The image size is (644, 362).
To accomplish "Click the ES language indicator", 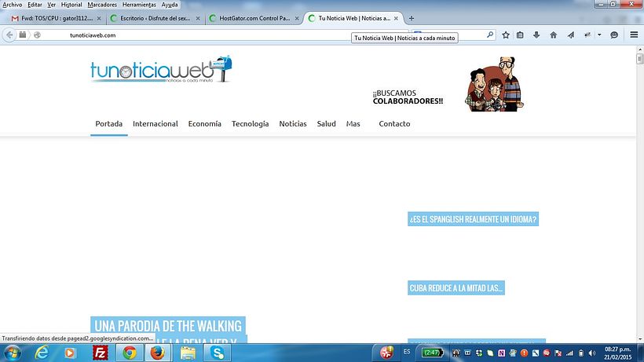I will [407, 352].
